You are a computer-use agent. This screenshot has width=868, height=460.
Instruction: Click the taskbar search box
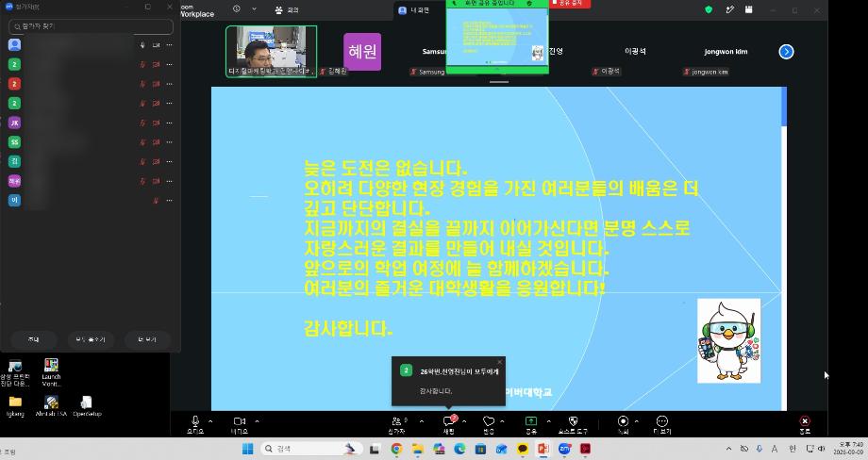point(310,449)
